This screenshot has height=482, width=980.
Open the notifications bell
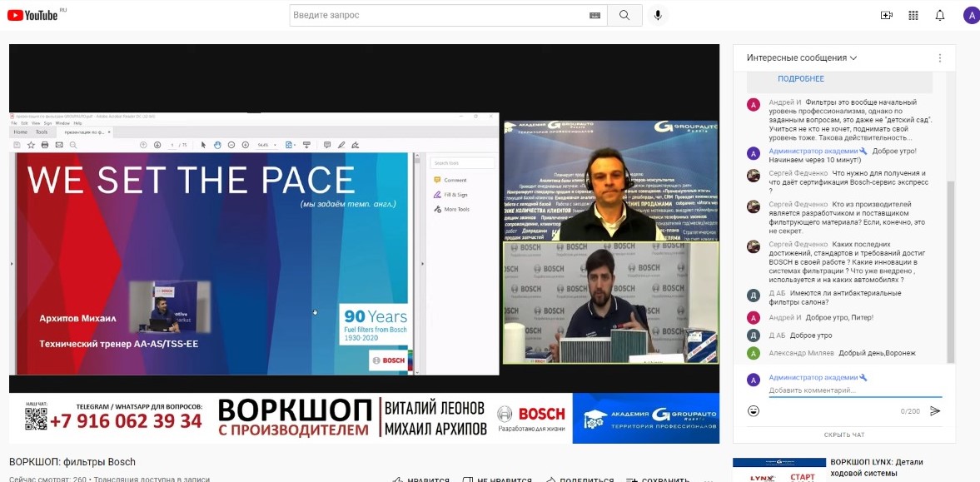pos(940,15)
